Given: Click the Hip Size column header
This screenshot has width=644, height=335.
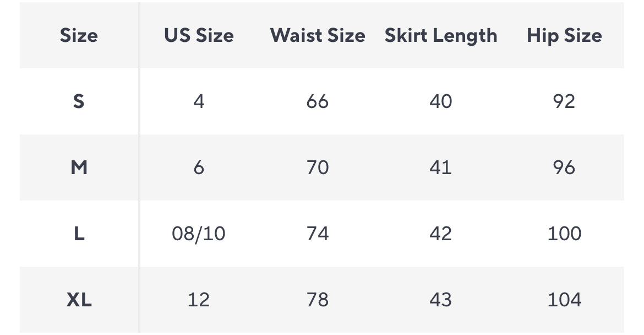Looking at the screenshot, I should (x=564, y=35).
